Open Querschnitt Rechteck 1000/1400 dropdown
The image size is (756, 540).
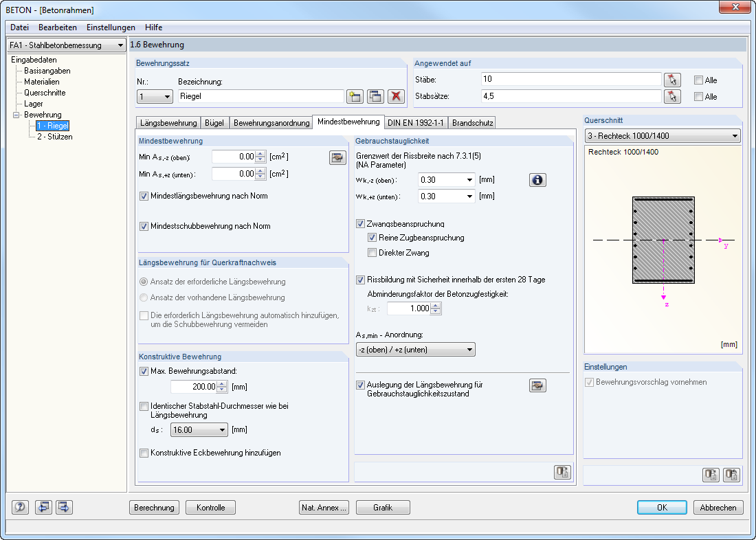[663, 136]
